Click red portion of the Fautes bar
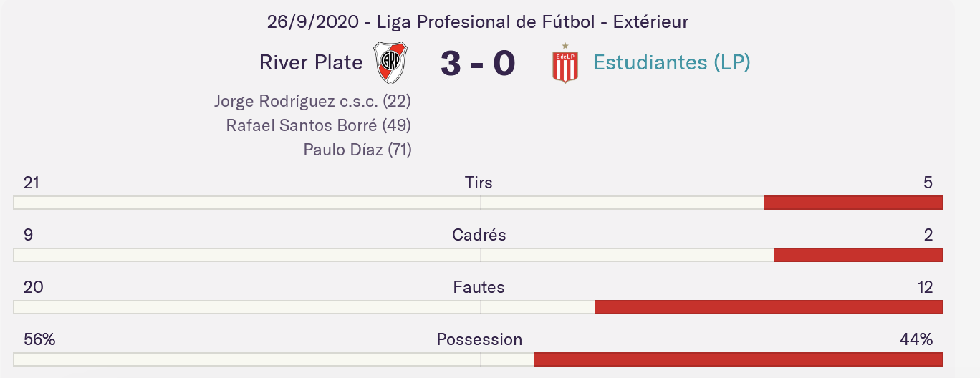Screen dimensions: 980x378 [769, 307]
